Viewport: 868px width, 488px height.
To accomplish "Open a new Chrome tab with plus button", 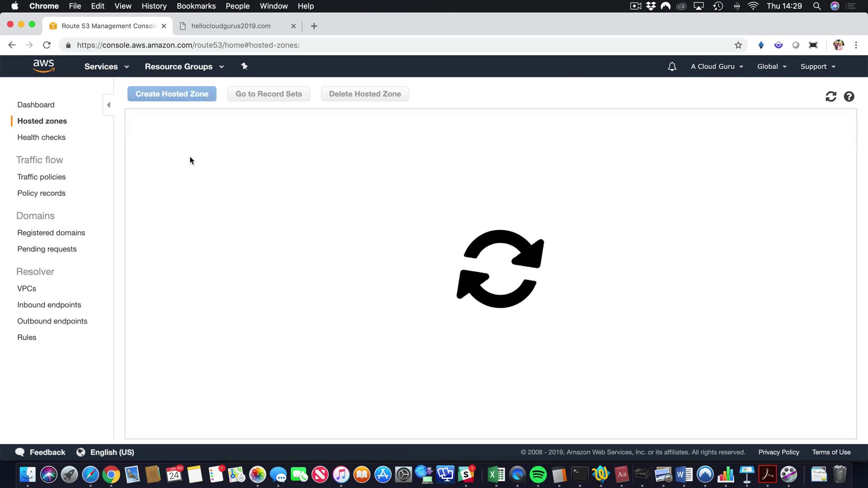I will click(314, 26).
